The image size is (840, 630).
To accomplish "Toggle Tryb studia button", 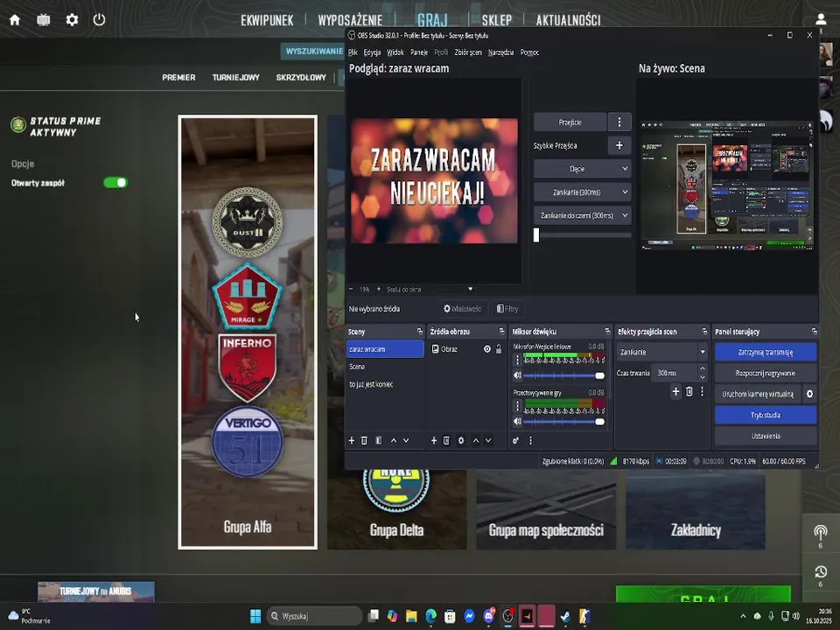I will (766, 415).
